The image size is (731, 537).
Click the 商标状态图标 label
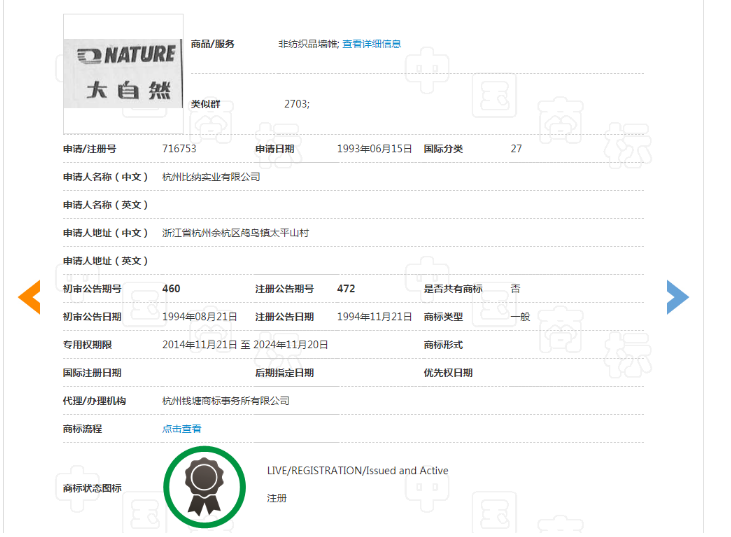(92, 488)
